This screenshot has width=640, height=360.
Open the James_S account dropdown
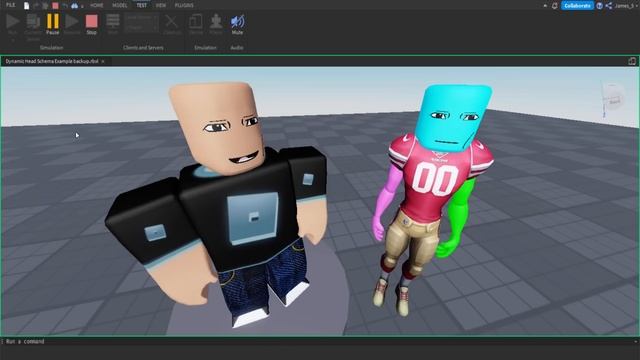[626, 6]
